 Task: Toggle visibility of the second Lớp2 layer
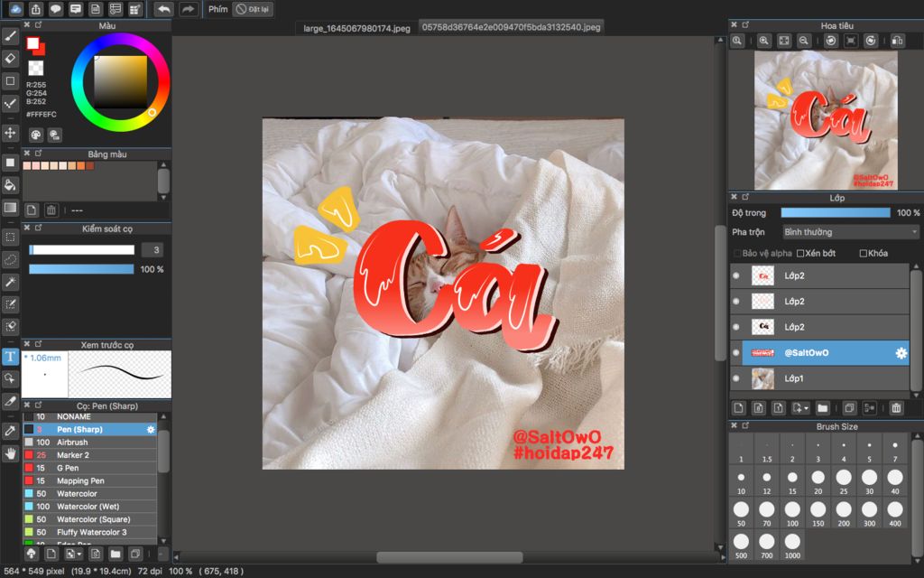(x=736, y=301)
